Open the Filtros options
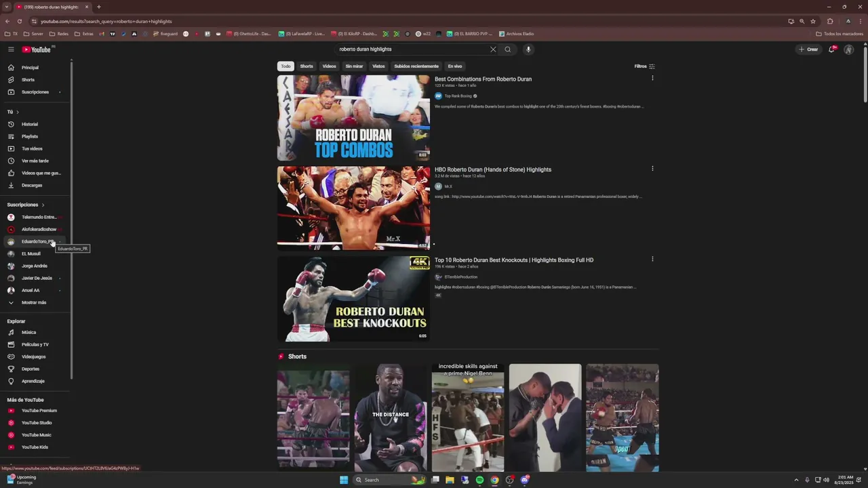 [x=644, y=66]
